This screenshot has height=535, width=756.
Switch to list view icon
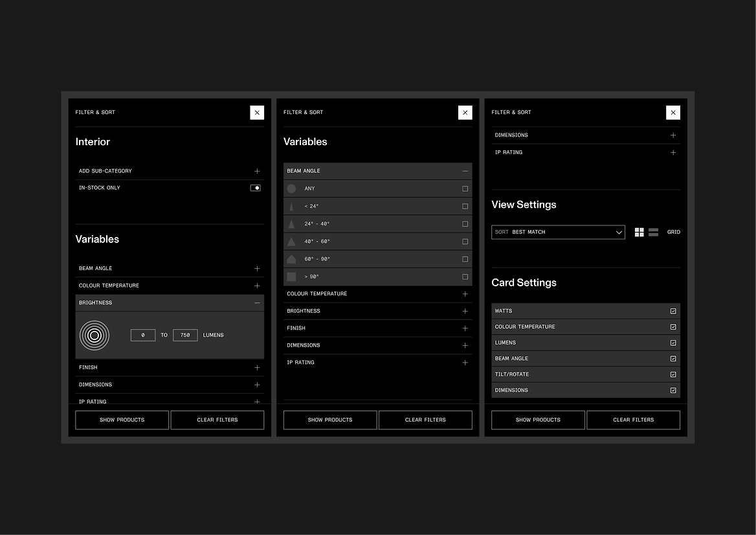(x=653, y=232)
